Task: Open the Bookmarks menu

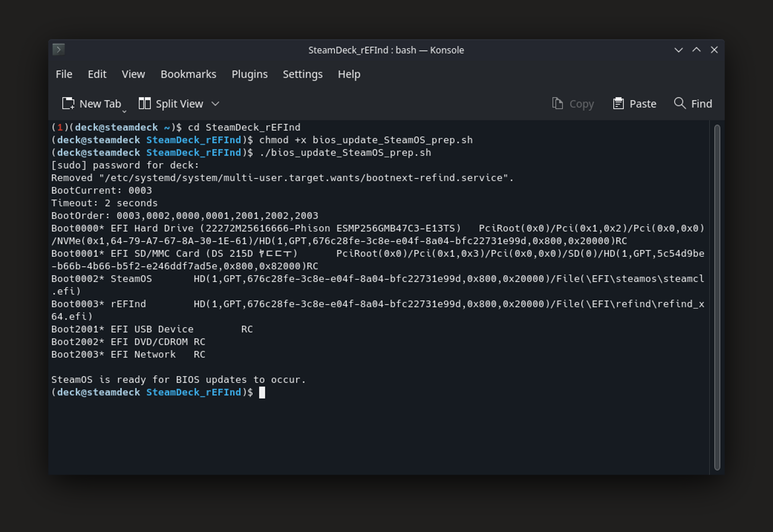Action: click(188, 74)
